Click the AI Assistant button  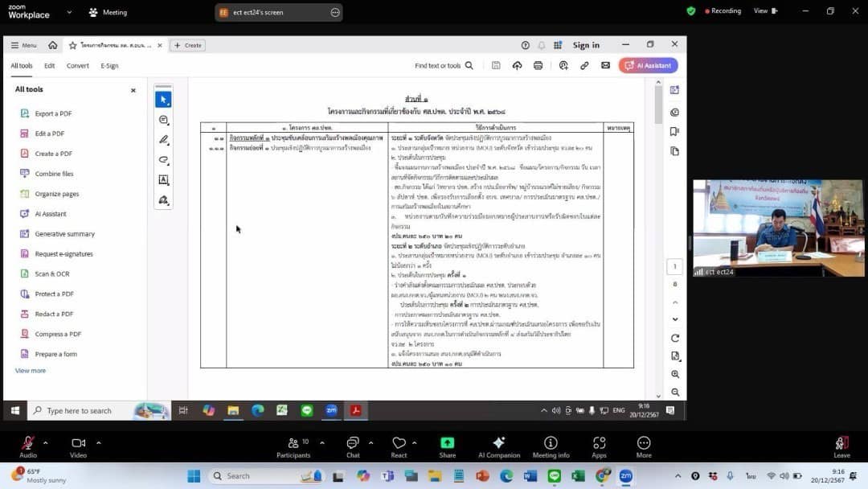pos(649,66)
